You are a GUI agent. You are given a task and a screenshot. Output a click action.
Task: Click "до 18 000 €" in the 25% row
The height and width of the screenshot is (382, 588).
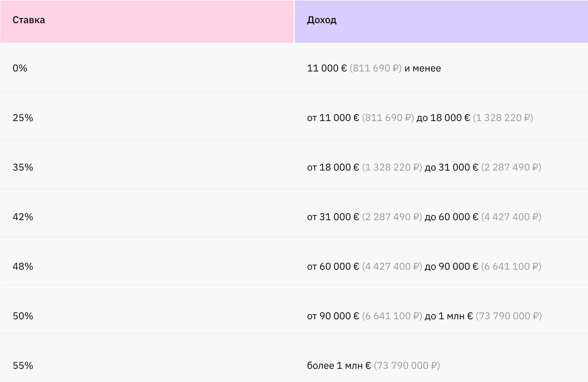[443, 118]
